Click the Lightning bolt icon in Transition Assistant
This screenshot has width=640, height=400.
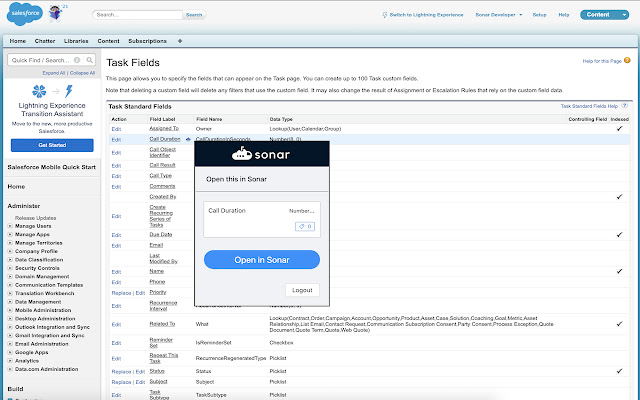pos(69,91)
